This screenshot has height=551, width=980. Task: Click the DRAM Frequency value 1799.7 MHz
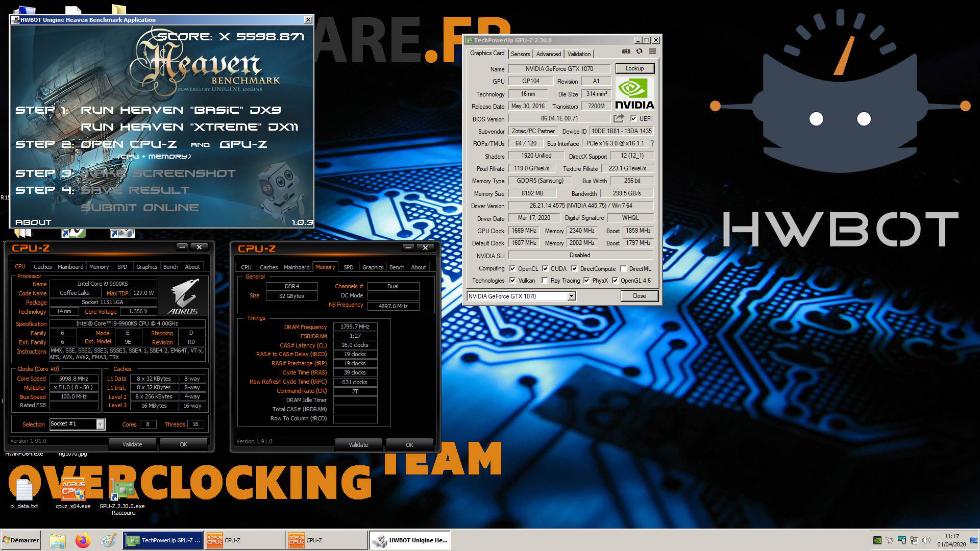coord(355,327)
